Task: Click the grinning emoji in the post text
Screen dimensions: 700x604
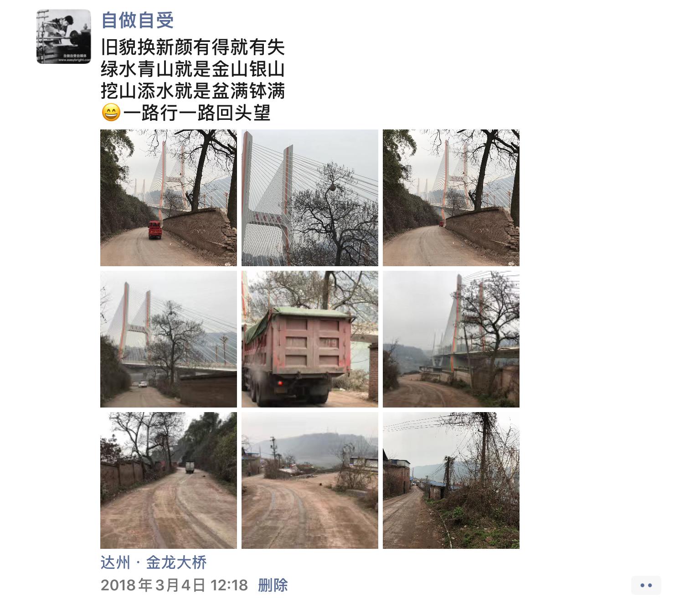Action: pos(111,113)
